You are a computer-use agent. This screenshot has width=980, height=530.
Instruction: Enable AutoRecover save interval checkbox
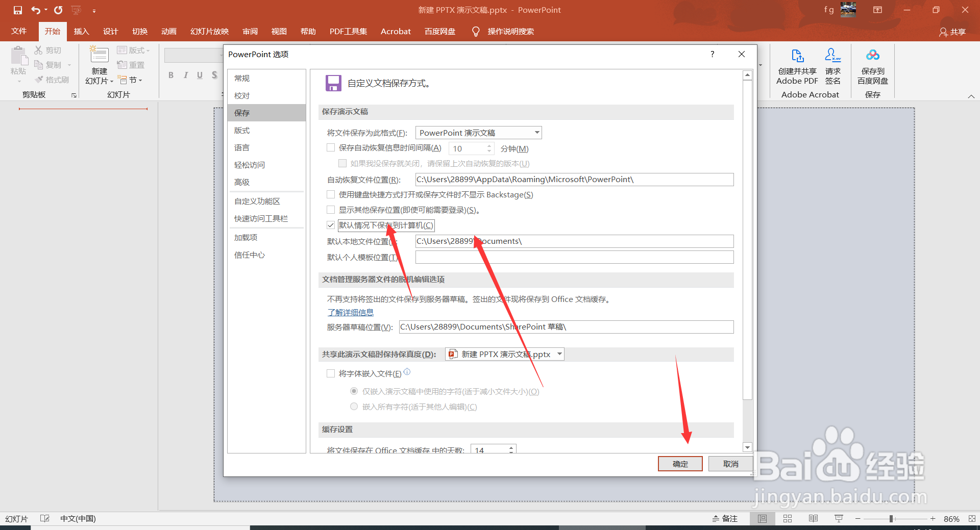point(331,148)
